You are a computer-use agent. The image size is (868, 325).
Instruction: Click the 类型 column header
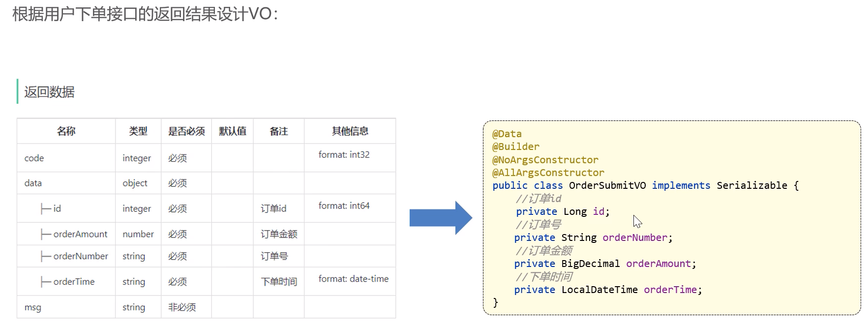(138, 131)
